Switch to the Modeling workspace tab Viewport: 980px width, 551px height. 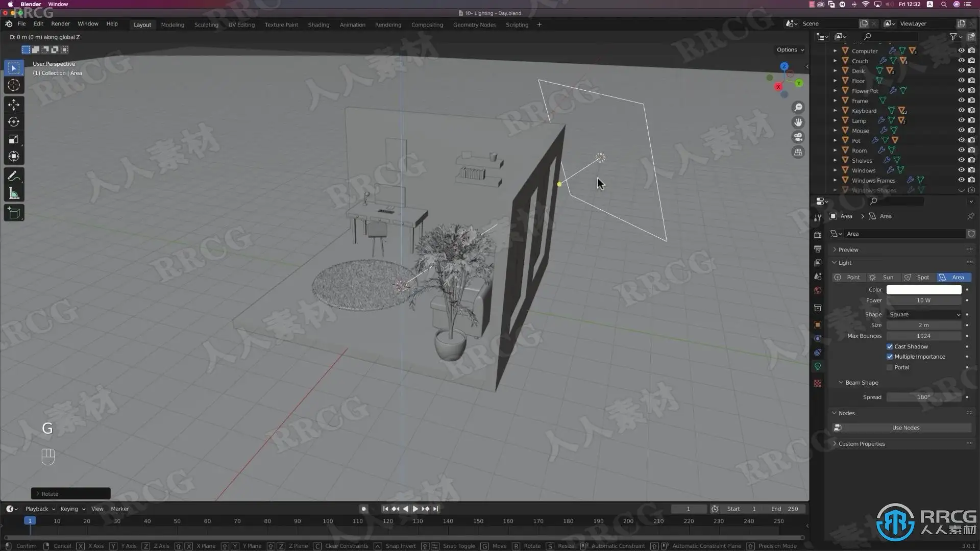[x=173, y=24]
